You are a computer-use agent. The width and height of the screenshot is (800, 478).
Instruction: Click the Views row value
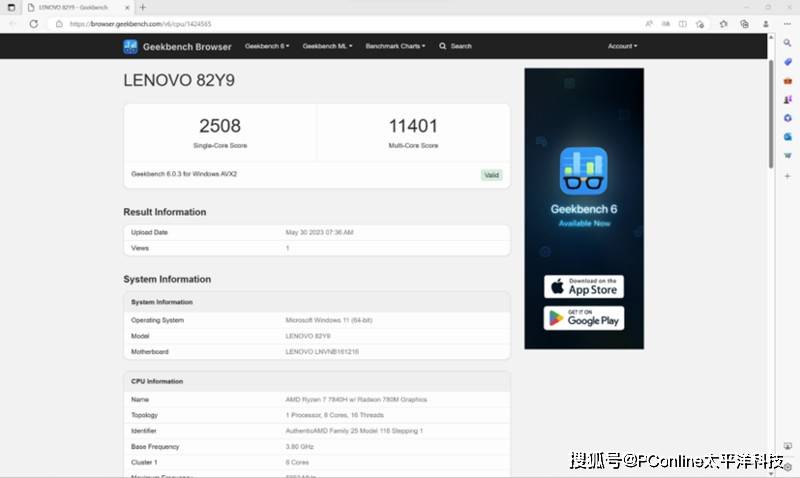287,248
